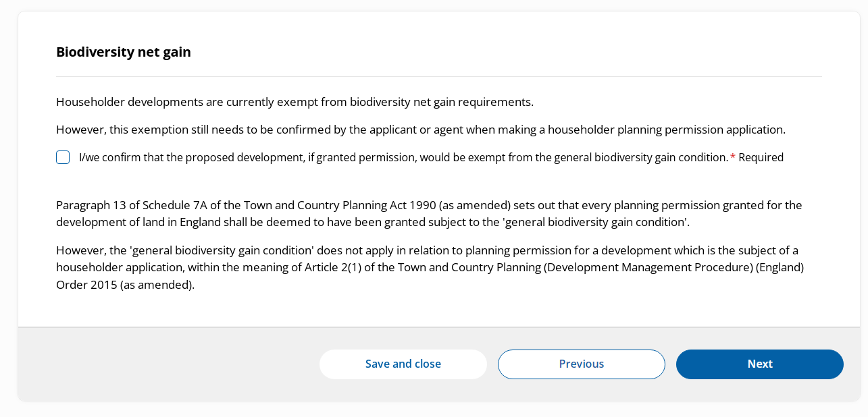Select the Paragraph 13 of Schedule 7A text
This screenshot has height=417, width=868.
coord(429,213)
